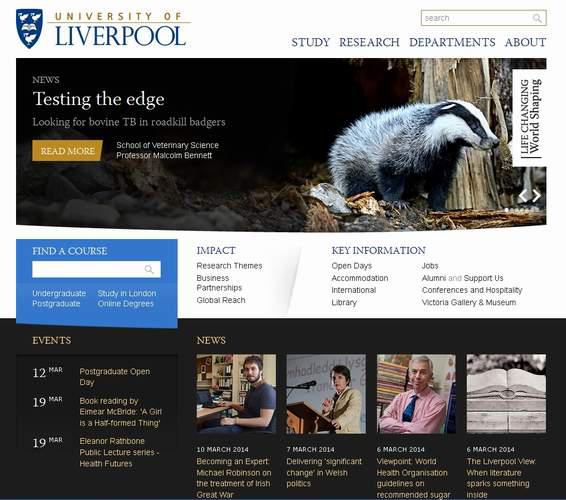The image size is (566, 500).
Task: Click School of Veterinary Science text
Action: pyautogui.click(x=167, y=145)
